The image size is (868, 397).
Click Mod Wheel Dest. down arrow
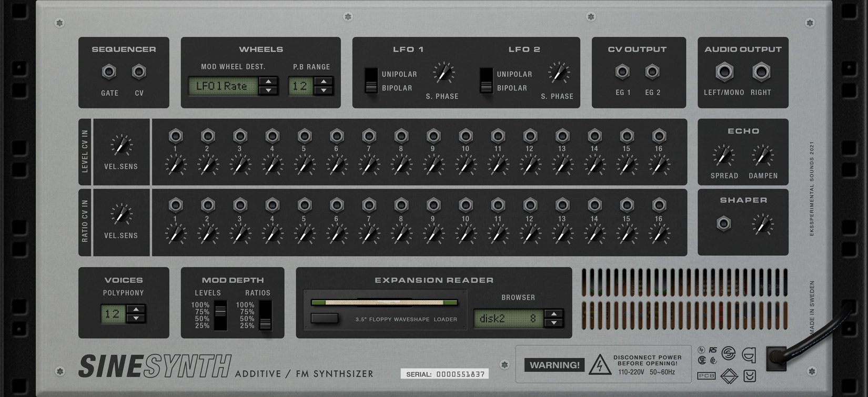click(268, 90)
